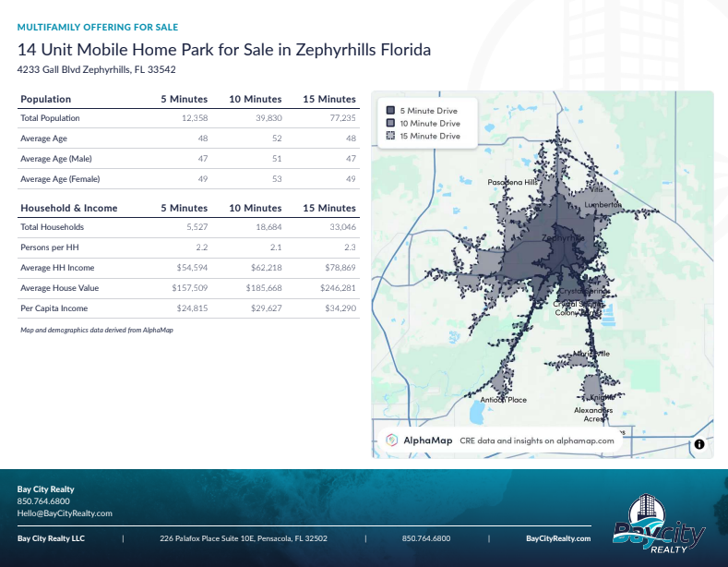
Task: Click the map info icon
Action: 698,444
